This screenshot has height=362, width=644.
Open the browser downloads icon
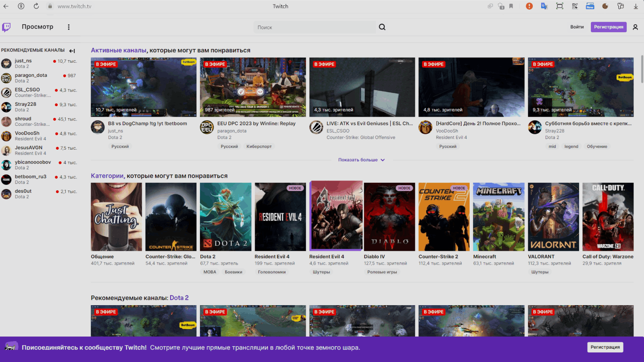[x=636, y=6]
